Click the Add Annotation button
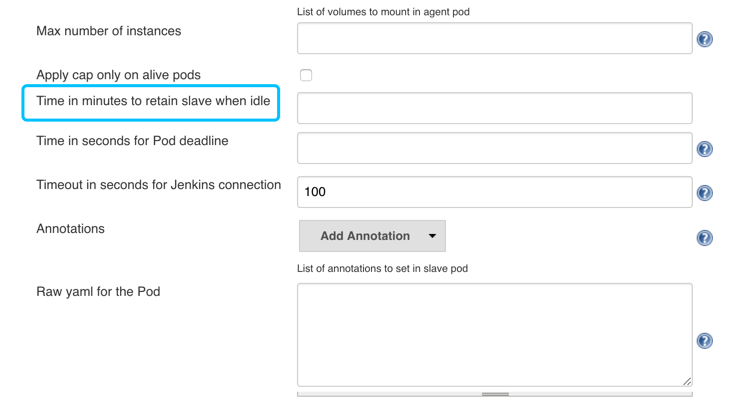This screenshot has width=734, height=403. point(364,236)
